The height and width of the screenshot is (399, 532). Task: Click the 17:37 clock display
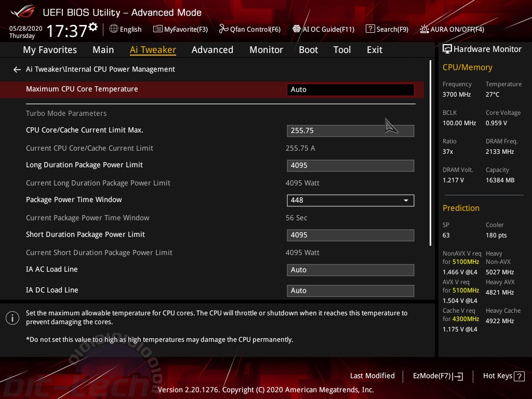pos(66,31)
